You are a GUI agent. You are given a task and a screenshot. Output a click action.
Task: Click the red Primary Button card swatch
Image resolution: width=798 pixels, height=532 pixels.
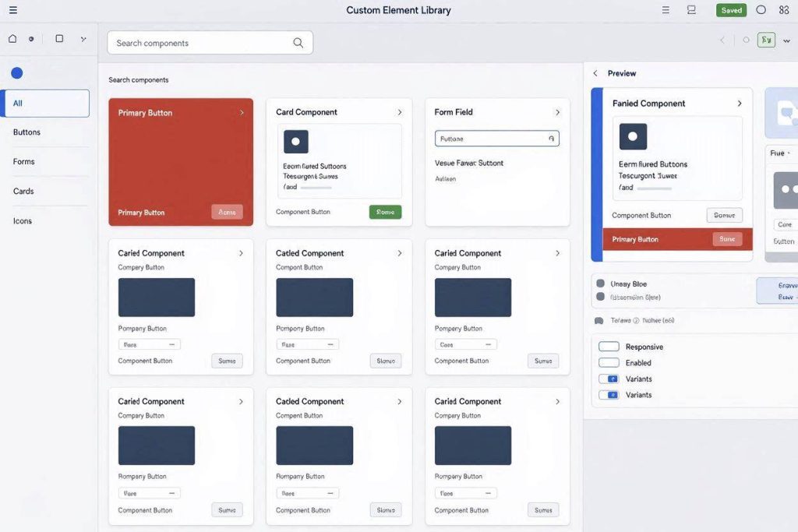(181, 162)
